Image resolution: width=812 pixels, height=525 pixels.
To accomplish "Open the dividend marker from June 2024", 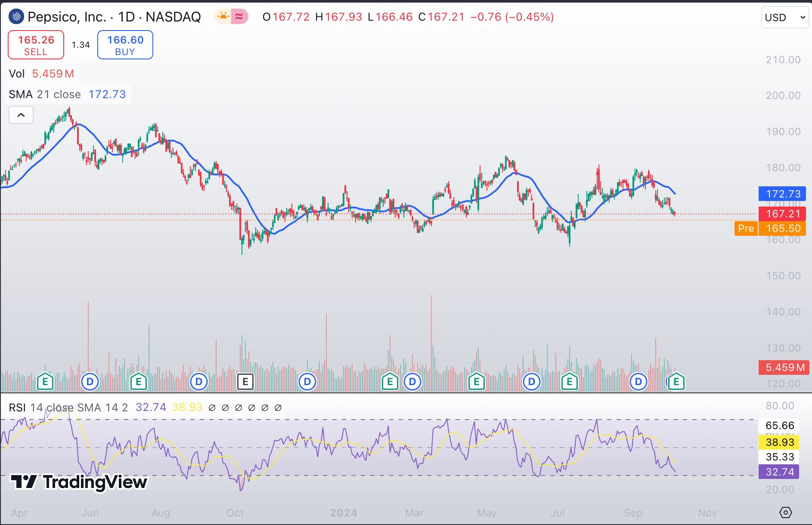I will [532, 382].
